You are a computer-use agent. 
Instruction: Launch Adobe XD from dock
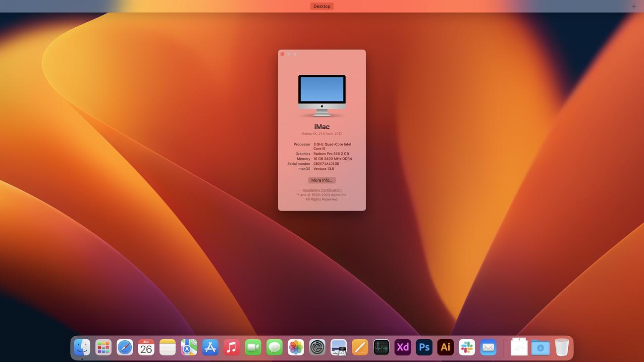coord(403,347)
